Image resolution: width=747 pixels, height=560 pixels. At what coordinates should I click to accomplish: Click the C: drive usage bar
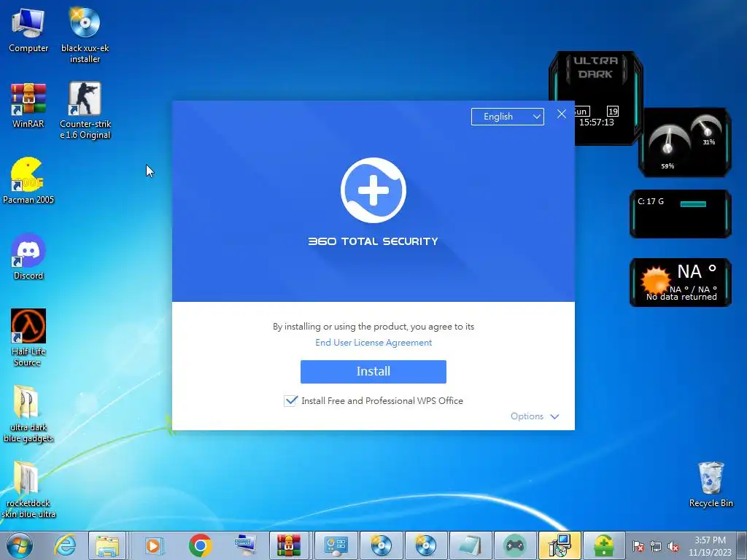(x=693, y=204)
